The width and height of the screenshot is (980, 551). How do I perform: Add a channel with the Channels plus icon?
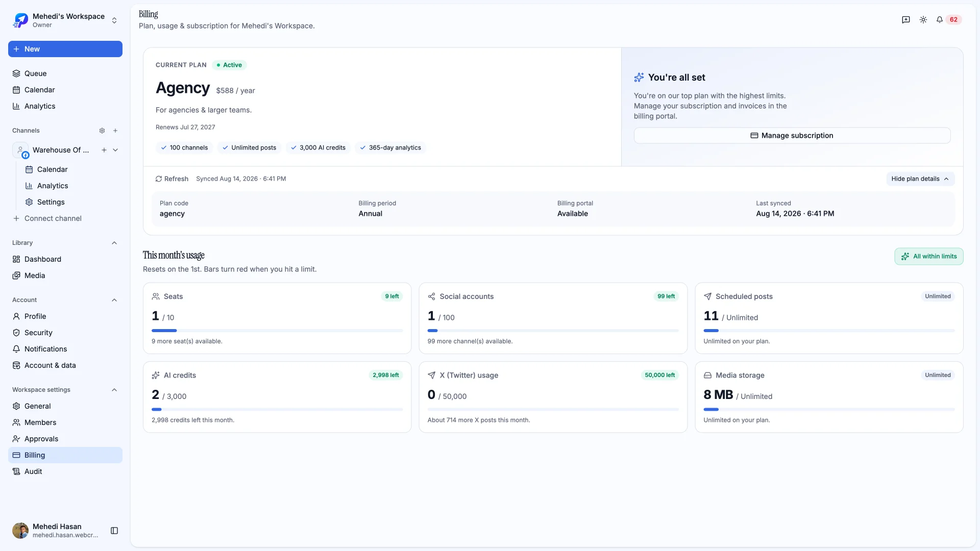tap(115, 131)
